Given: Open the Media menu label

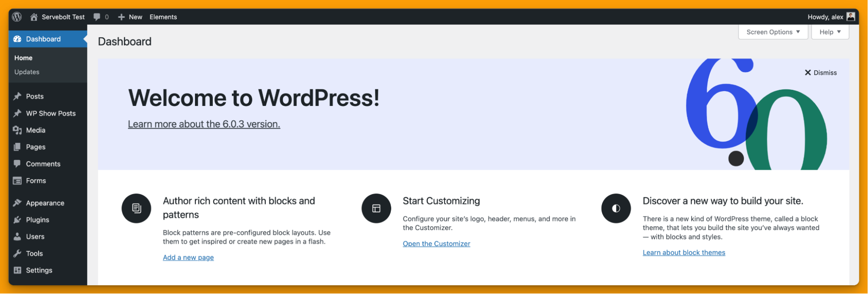Looking at the screenshot, I should (36, 130).
